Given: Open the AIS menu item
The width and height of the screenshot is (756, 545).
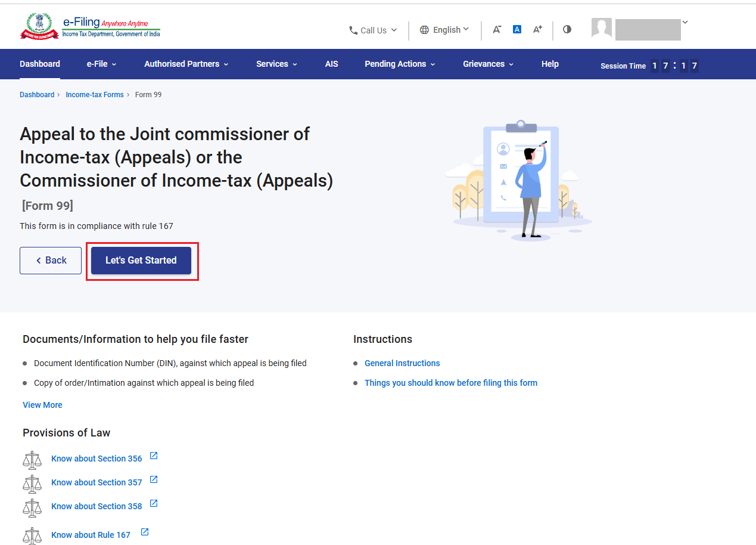Looking at the screenshot, I should [332, 64].
